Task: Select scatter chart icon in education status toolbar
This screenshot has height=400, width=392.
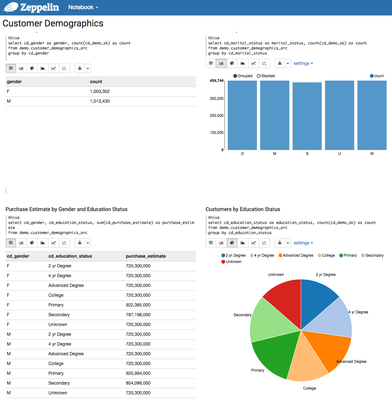Action: click(x=264, y=243)
